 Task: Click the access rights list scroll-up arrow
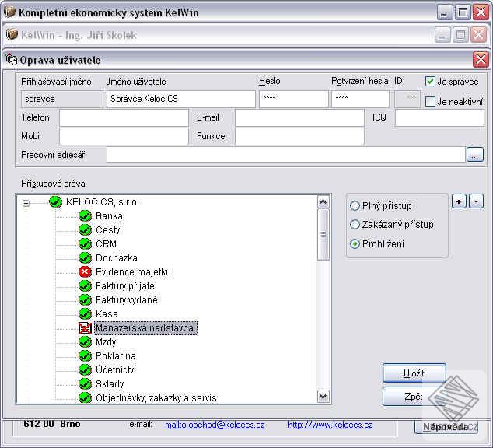click(x=323, y=202)
